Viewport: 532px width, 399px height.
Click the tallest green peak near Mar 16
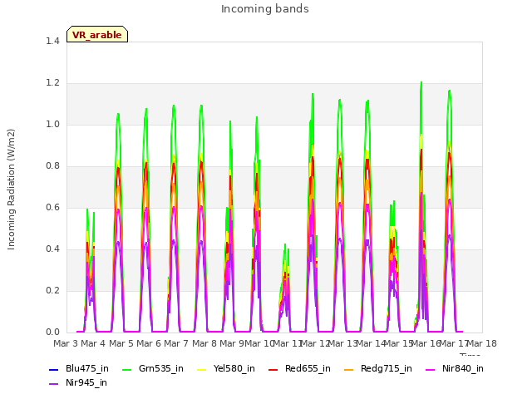(421, 82)
